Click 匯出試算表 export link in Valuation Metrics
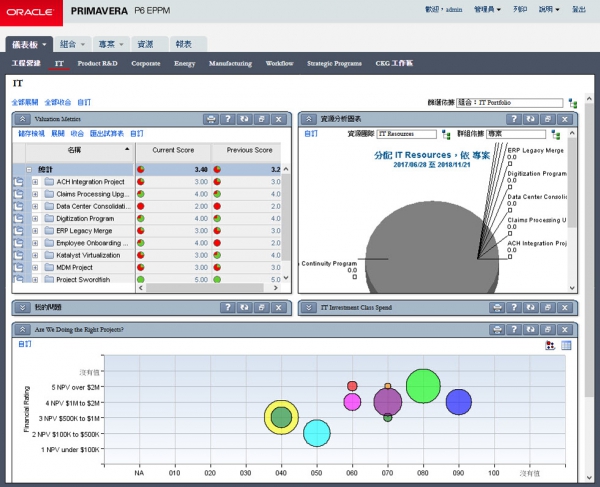The image size is (600, 487). 107,134
